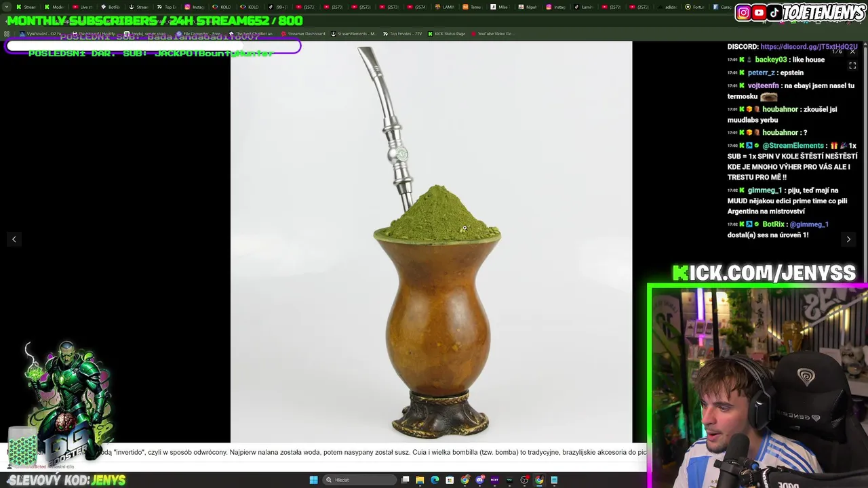Click gimmeg_1 author name in chat

765,190
